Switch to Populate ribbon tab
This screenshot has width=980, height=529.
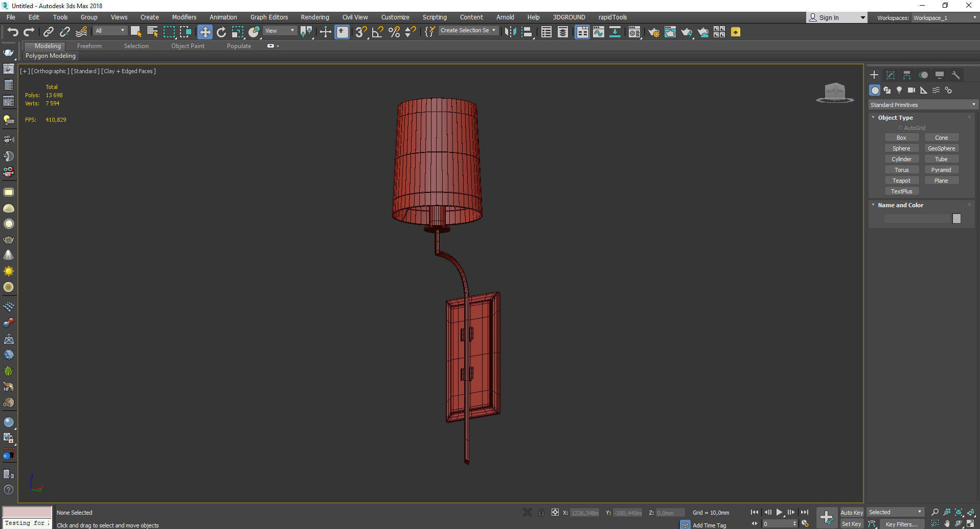pyautogui.click(x=239, y=46)
